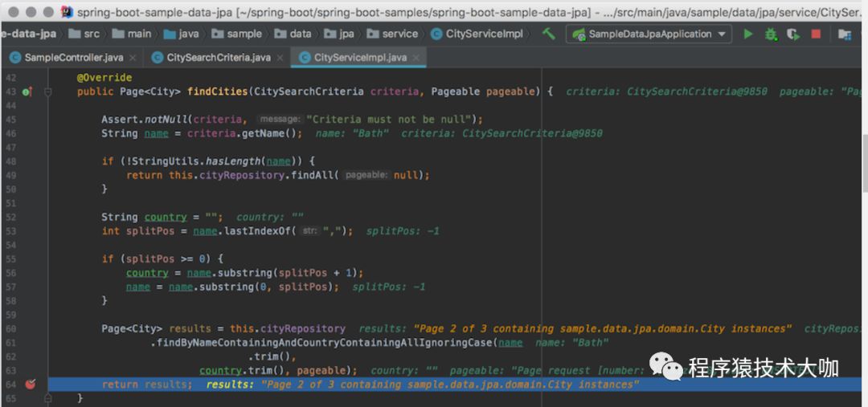Click the highlighted 'return results;' line

[x=146, y=385]
